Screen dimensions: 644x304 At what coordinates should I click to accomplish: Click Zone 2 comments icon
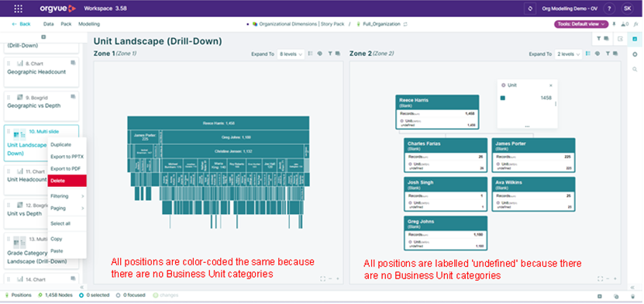pyautogui.click(x=615, y=54)
